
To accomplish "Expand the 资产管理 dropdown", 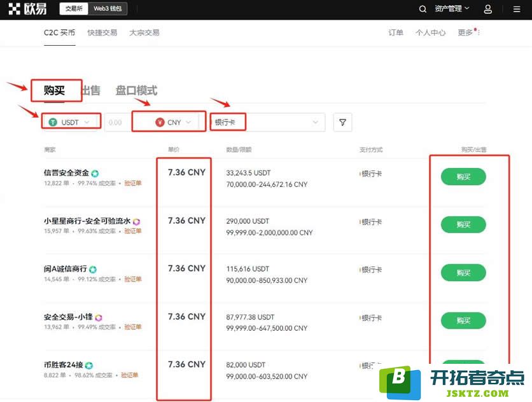I will (x=452, y=8).
